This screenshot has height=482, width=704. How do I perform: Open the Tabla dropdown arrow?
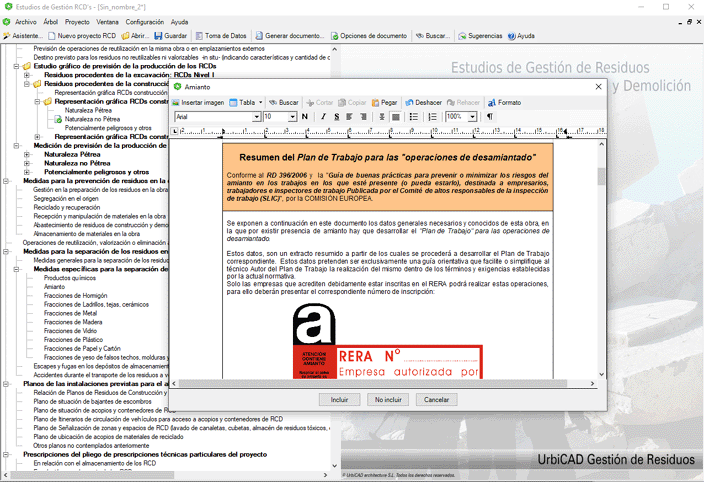point(260,103)
